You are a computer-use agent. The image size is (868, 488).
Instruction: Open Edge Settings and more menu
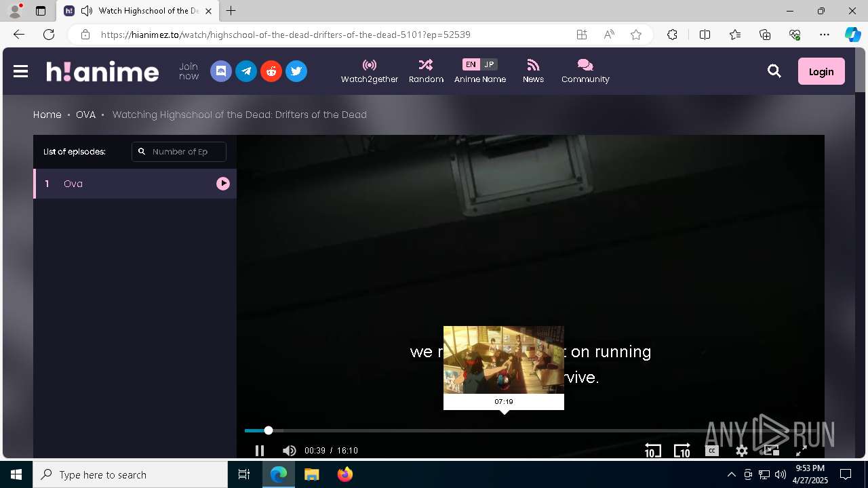825,35
